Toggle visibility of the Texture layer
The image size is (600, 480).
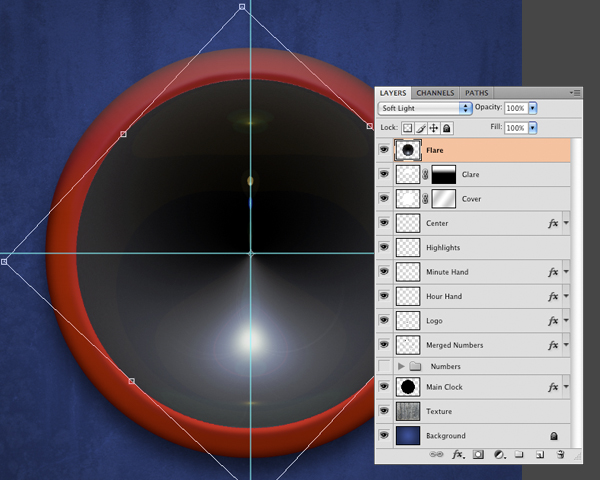pos(384,411)
